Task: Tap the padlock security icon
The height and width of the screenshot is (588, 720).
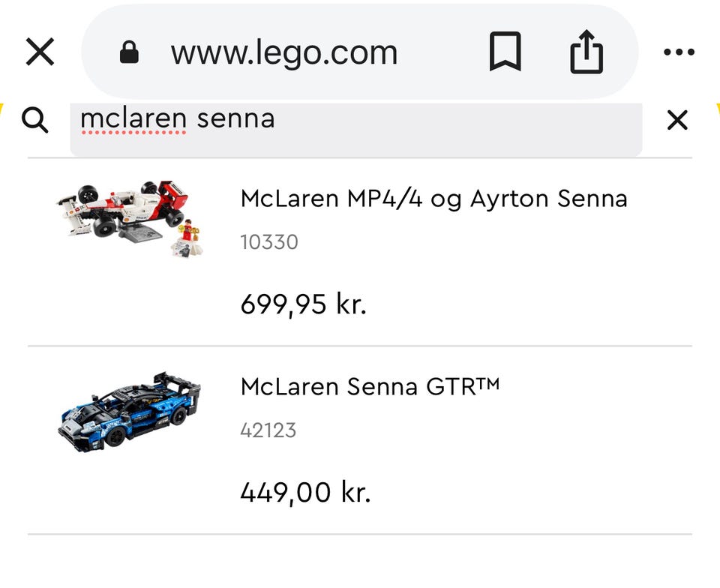Action: pos(129,52)
